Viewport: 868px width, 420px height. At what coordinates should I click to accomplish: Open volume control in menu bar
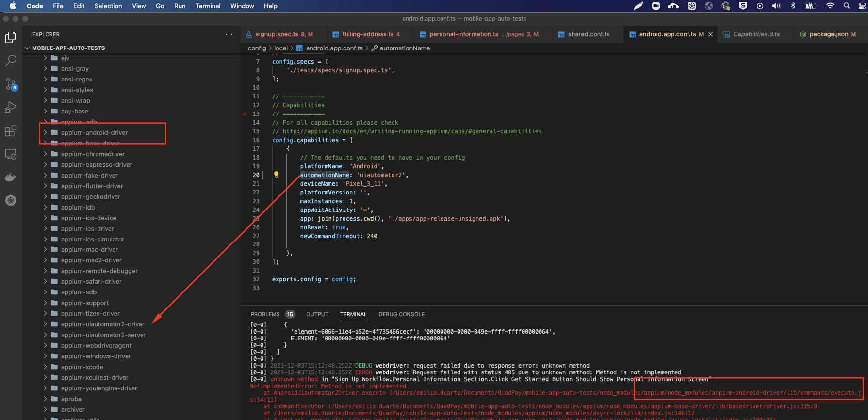coord(776,6)
